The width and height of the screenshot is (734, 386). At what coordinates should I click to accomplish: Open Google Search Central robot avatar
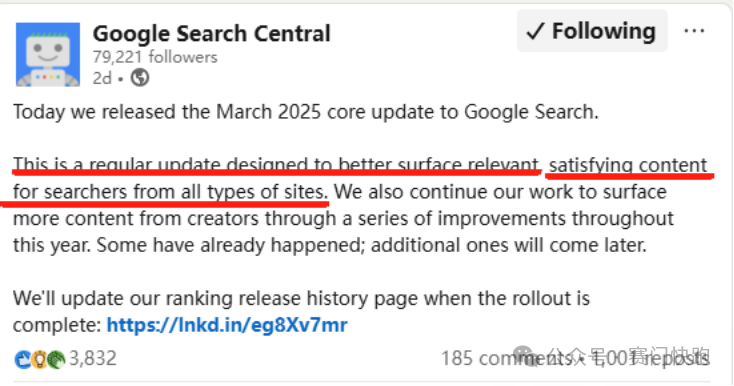click(x=48, y=54)
